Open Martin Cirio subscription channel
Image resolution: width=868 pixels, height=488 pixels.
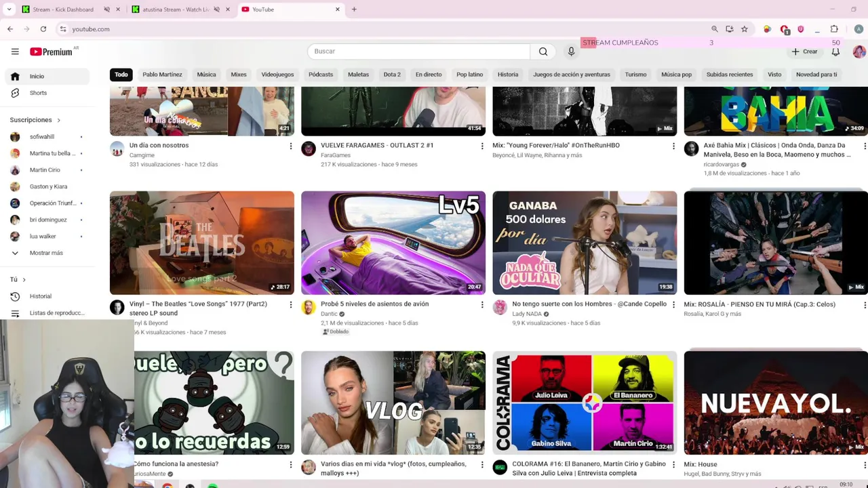click(47, 170)
